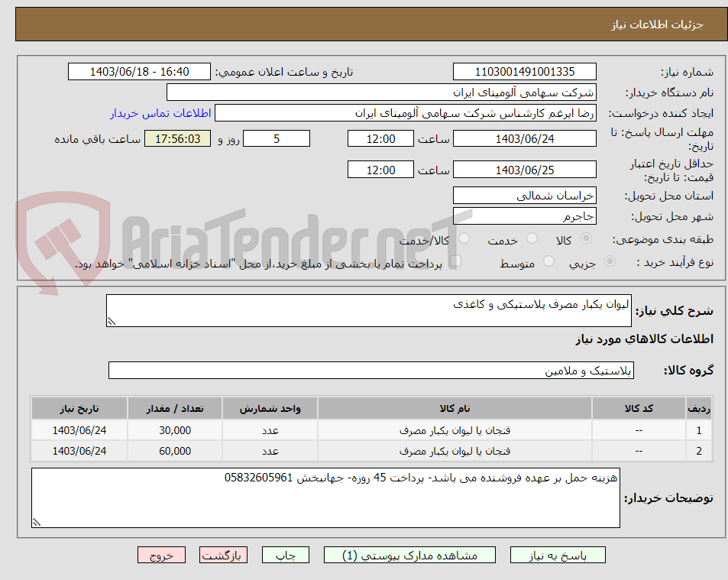Select the متوسط purchase type radio
The width and height of the screenshot is (728, 580).
[x=548, y=261]
